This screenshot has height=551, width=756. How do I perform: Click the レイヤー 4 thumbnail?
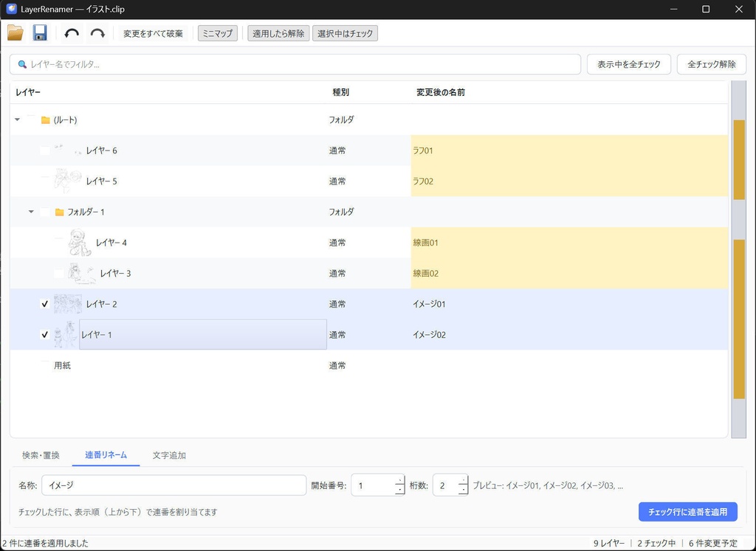pyautogui.click(x=80, y=242)
